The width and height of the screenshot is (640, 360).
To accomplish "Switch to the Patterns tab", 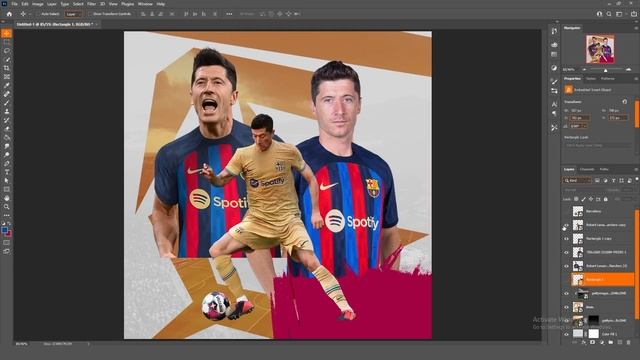I will click(x=607, y=79).
